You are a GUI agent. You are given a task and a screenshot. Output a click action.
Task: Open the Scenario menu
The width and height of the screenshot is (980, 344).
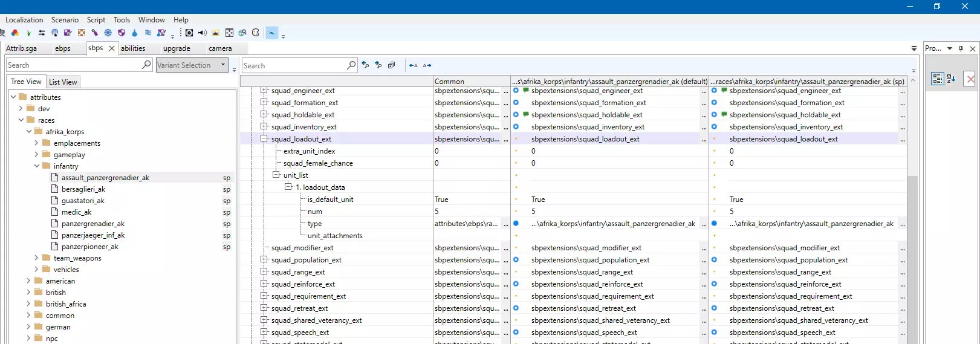click(x=65, y=20)
